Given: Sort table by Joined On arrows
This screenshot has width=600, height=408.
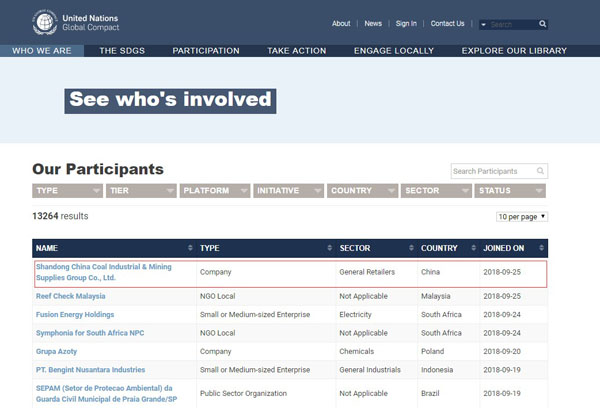Looking at the screenshot, I should pos(541,248).
